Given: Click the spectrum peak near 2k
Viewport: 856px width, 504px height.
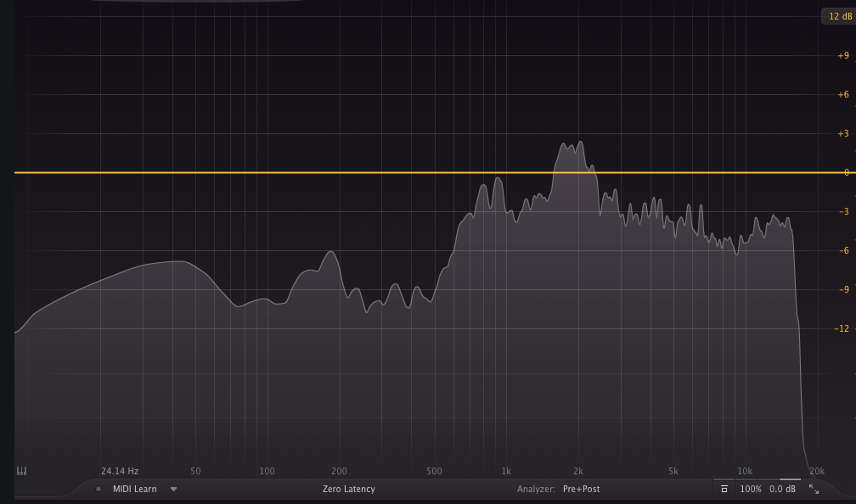Looking at the screenshot, I should pyautogui.click(x=580, y=143).
